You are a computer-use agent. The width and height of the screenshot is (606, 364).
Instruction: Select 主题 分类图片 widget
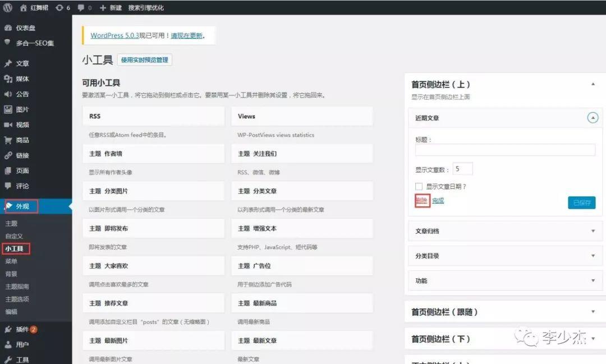(153, 191)
